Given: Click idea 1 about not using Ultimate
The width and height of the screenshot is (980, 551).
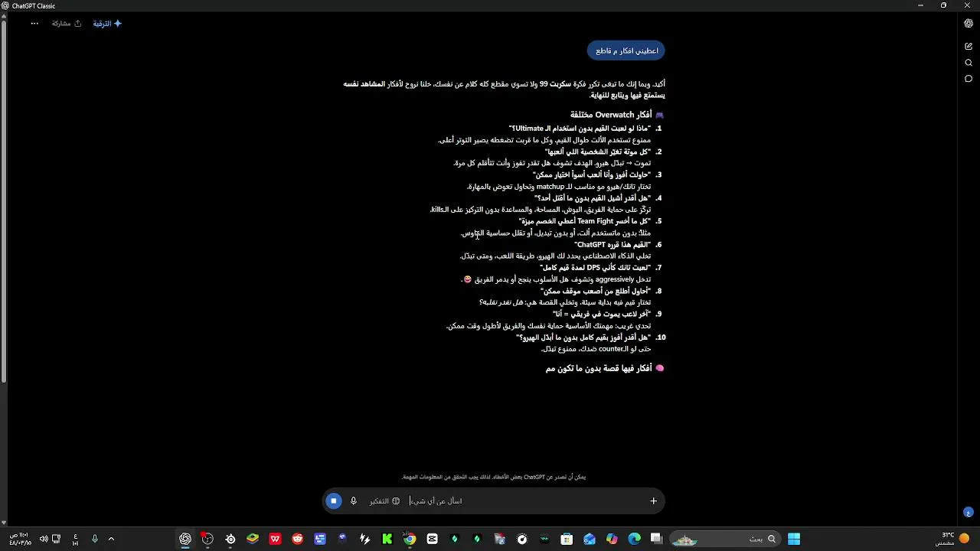Looking at the screenshot, I should [x=580, y=129].
